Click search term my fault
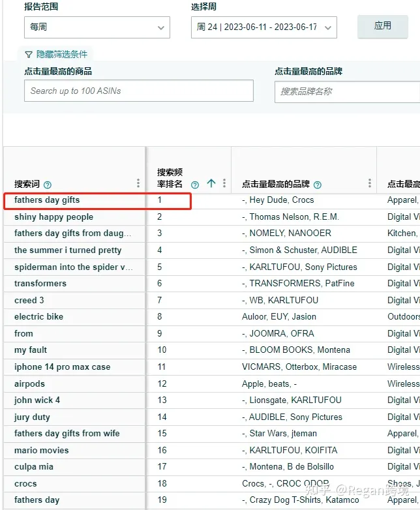 click(31, 350)
